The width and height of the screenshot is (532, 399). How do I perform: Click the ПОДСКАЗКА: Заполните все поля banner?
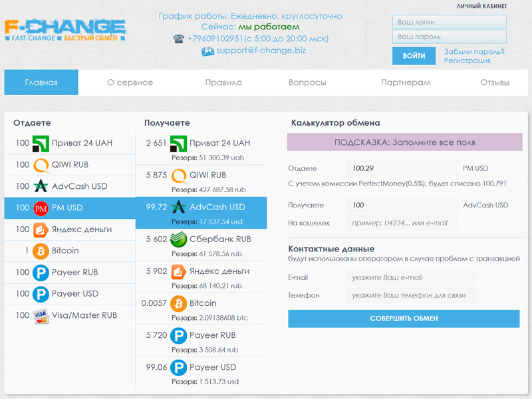pos(405,142)
